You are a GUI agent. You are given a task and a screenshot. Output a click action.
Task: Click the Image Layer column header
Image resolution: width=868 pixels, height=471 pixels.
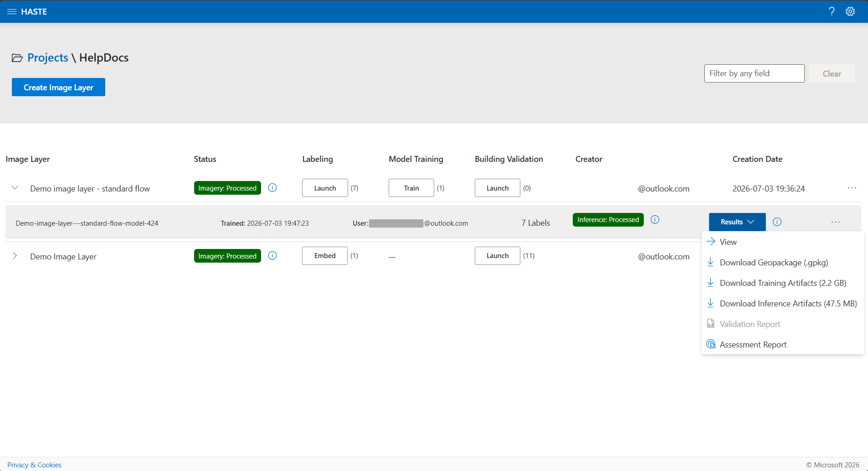(x=28, y=159)
